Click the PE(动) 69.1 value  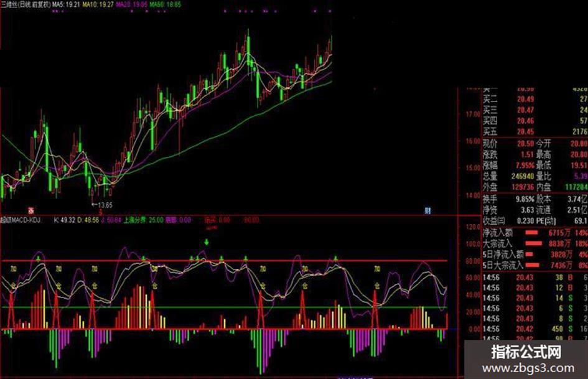click(x=581, y=221)
